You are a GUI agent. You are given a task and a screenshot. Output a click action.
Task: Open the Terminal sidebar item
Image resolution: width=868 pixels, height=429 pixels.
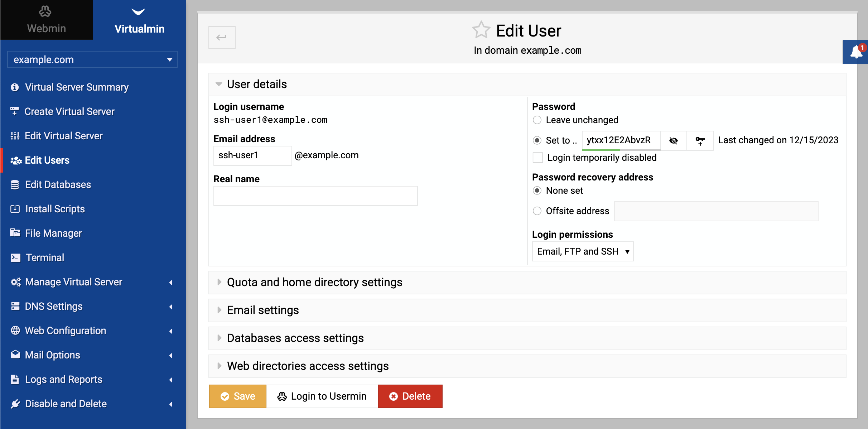(x=45, y=257)
